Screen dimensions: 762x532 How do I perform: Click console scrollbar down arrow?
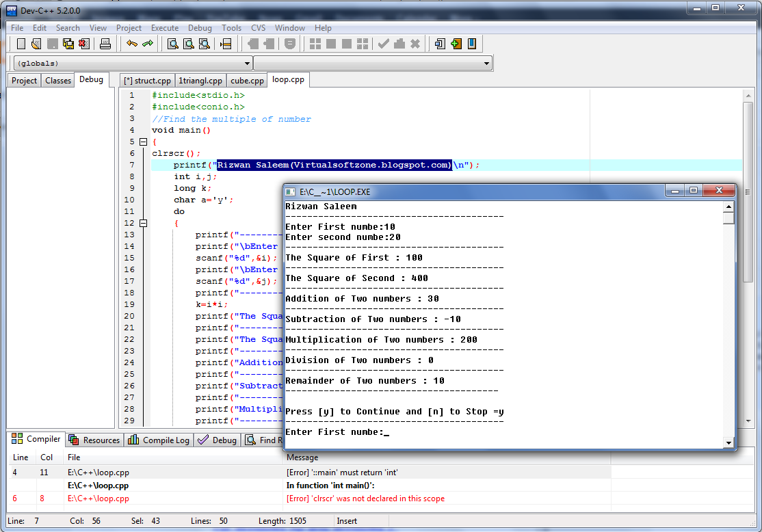click(x=728, y=442)
